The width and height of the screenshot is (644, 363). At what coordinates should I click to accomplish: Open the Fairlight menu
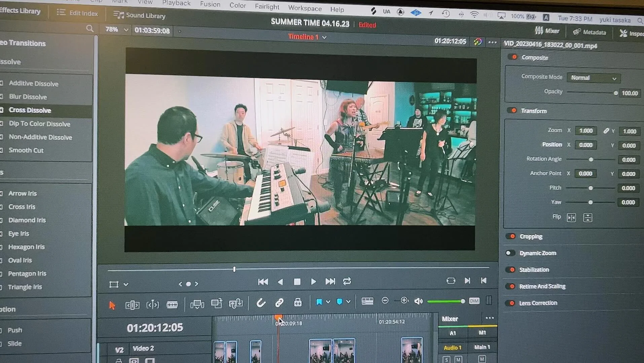(267, 7)
